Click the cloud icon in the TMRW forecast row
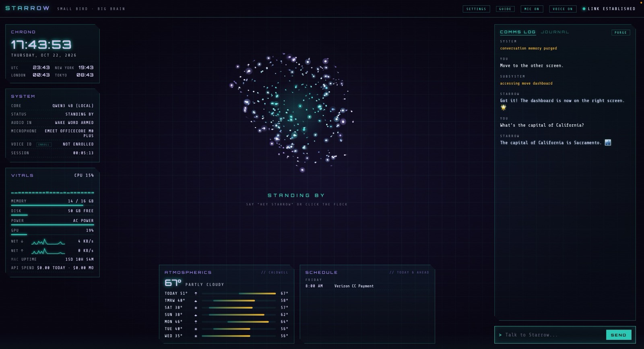This screenshot has height=349, width=644. tap(196, 301)
